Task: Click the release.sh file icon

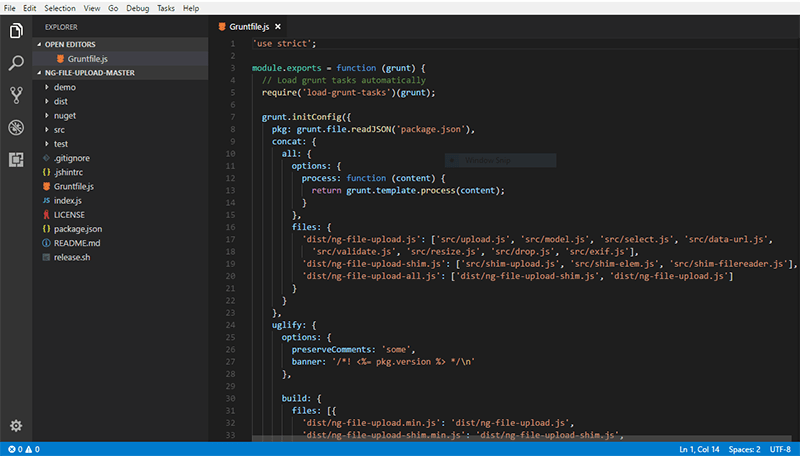Action: tap(46, 258)
